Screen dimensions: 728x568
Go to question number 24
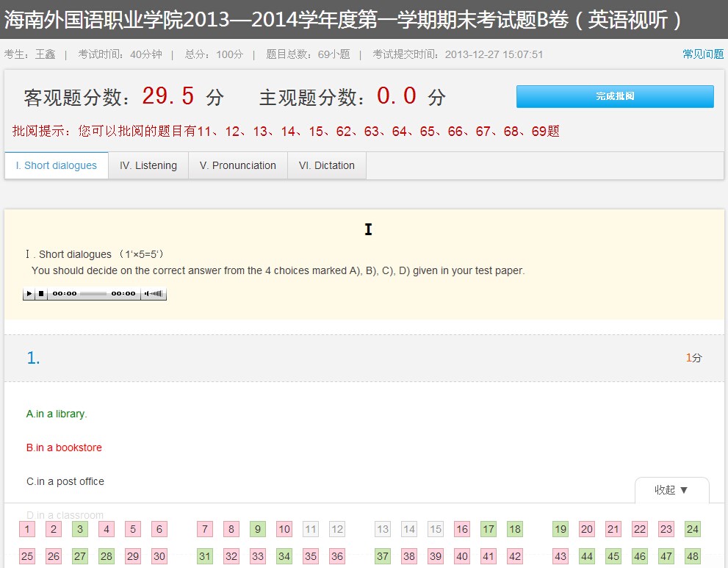693,529
